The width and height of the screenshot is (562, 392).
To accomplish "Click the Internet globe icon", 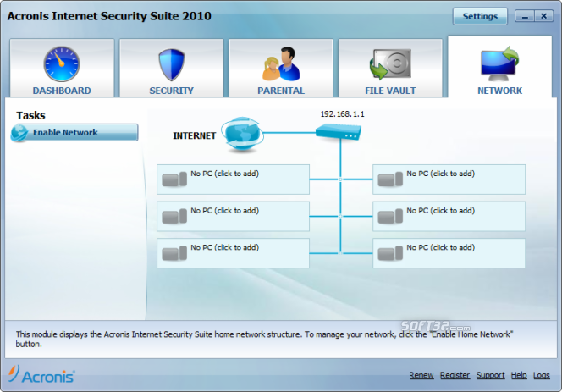I will pyautogui.click(x=242, y=134).
